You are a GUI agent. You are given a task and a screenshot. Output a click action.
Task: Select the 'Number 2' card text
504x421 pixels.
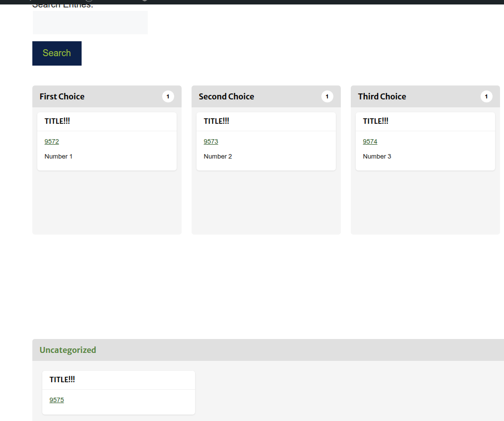[218, 157]
